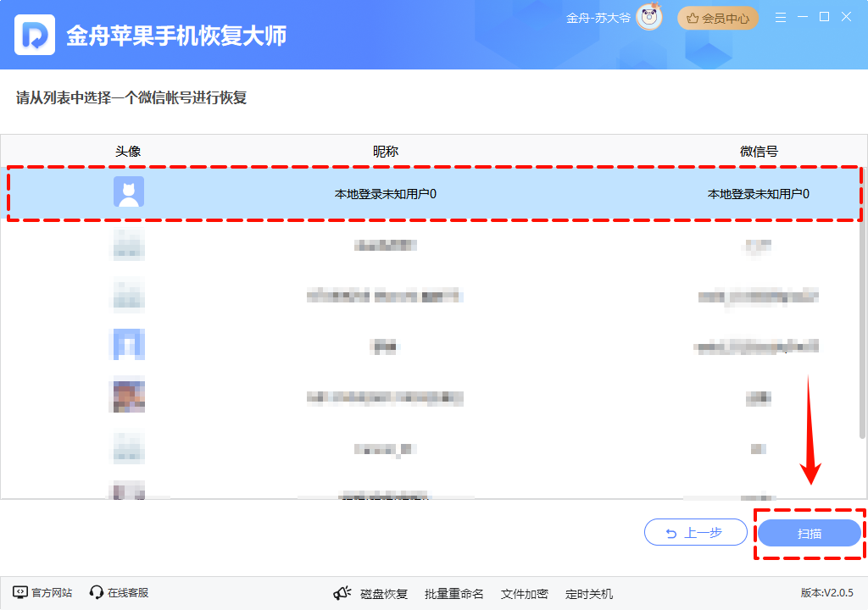
Task: Open 在线客服 online support
Action: tap(128, 593)
